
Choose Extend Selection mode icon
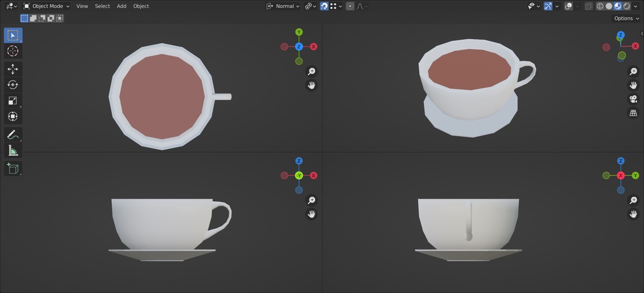33,18
